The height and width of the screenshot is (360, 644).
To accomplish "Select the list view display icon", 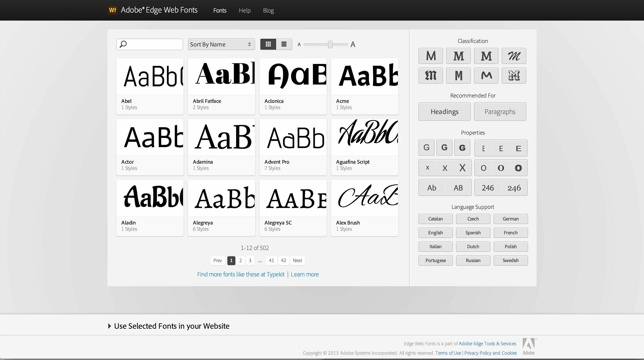I will click(284, 44).
